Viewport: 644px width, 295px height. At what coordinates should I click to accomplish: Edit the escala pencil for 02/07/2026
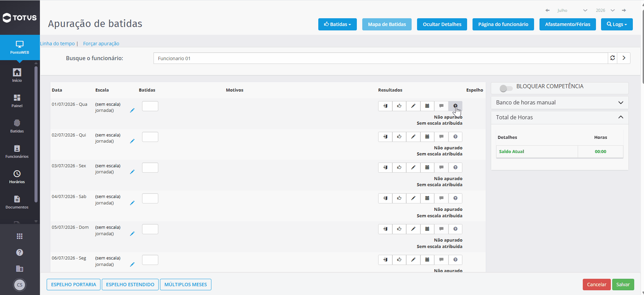tap(132, 141)
